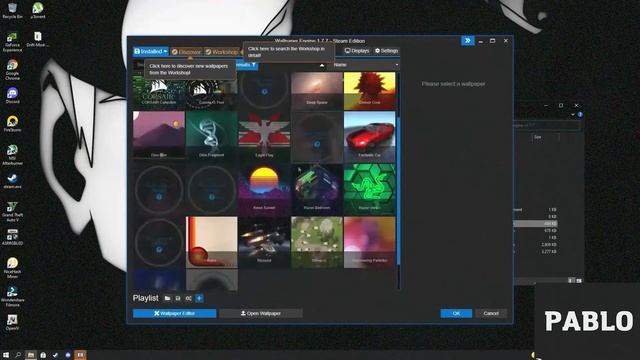640x360 pixels.
Task: Open the Name sort dropdown
Action: [x=366, y=65]
